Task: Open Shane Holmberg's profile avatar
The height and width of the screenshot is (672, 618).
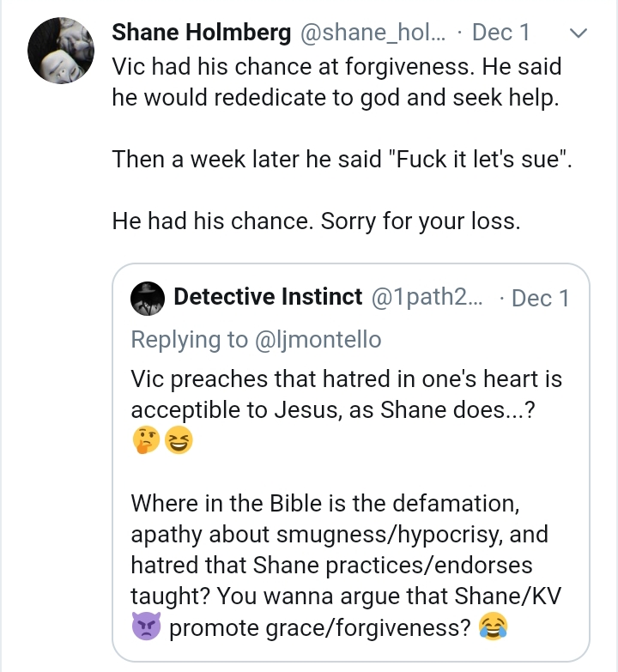Action: [x=61, y=51]
